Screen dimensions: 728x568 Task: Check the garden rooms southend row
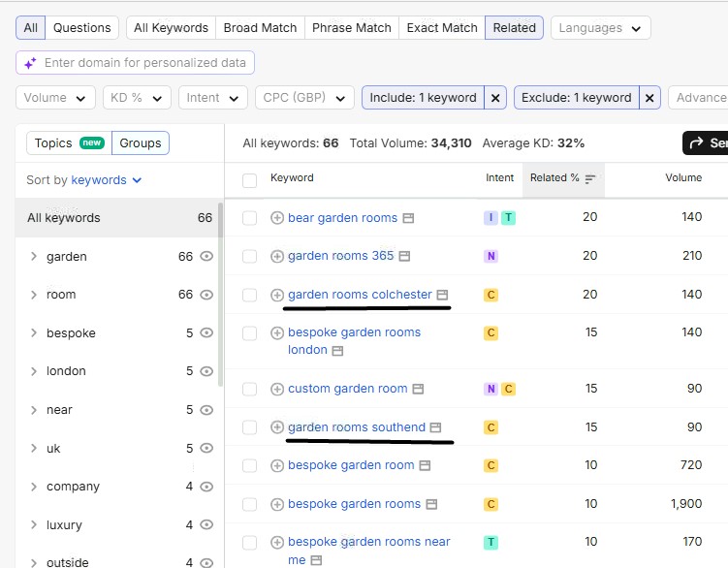click(250, 427)
